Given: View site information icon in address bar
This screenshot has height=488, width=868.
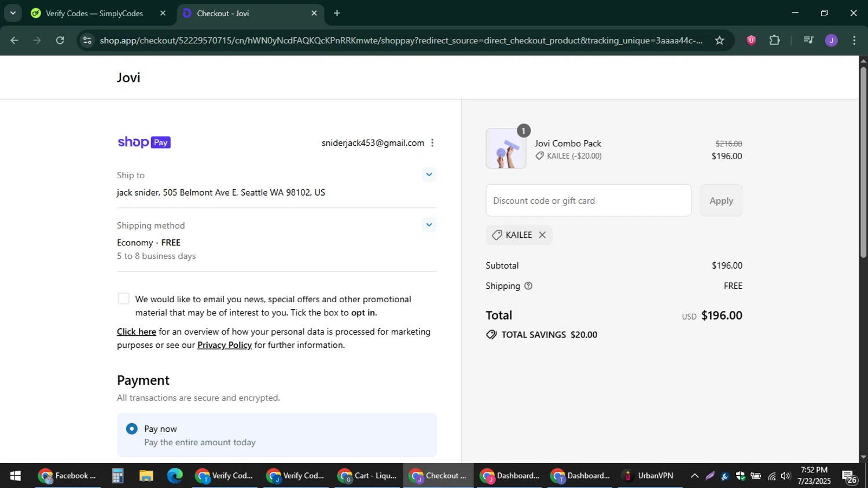Looking at the screenshot, I should click(x=87, y=41).
